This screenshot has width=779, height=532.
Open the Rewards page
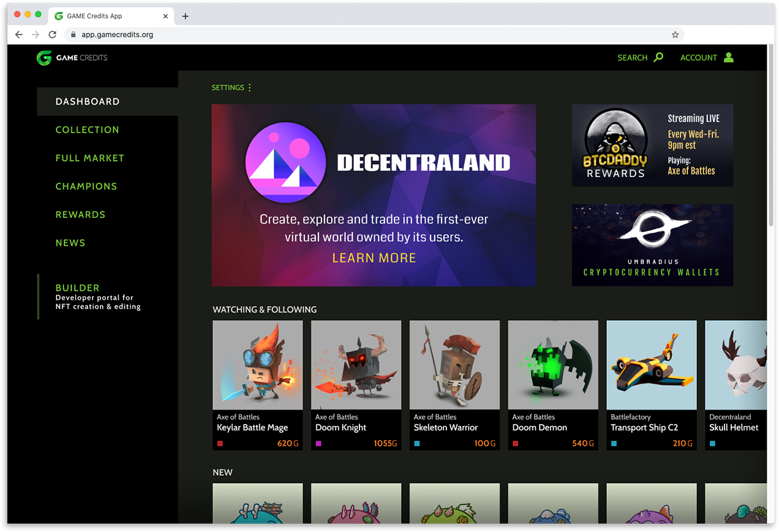pyautogui.click(x=80, y=214)
